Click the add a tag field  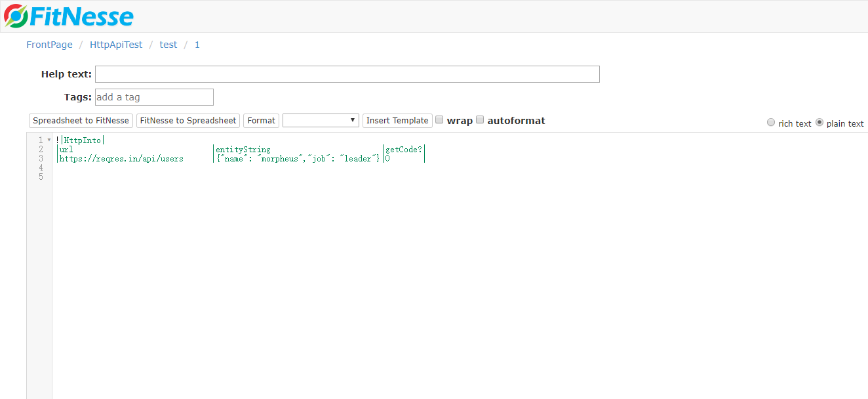(154, 97)
